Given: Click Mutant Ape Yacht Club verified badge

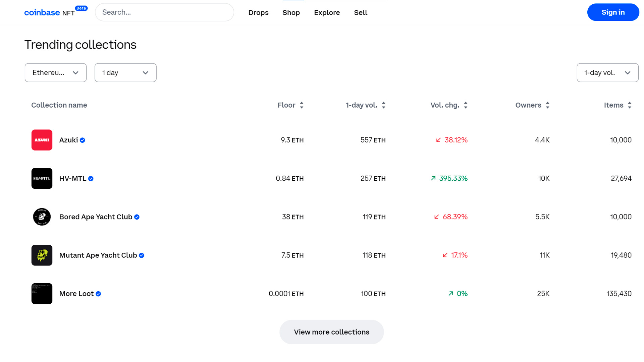Looking at the screenshot, I should pyautogui.click(x=142, y=255).
